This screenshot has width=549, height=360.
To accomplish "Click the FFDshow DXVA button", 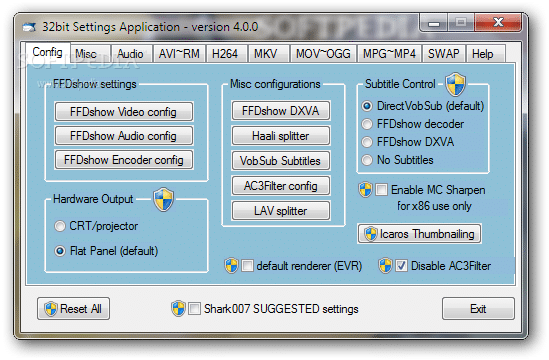I will 280,111.
